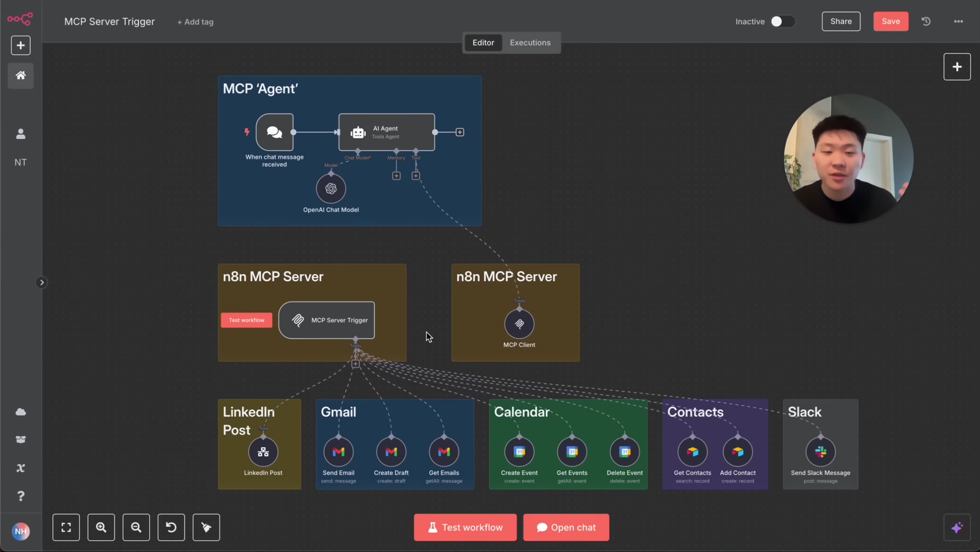Screen dimensions: 980x552
Task: Select the Send Email Gmail node
Action: [x=338, y=452]
